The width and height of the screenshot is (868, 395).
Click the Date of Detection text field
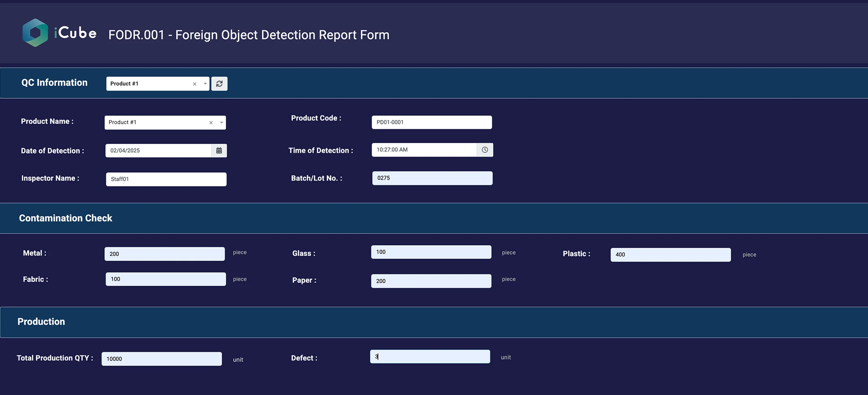point(158,150)
